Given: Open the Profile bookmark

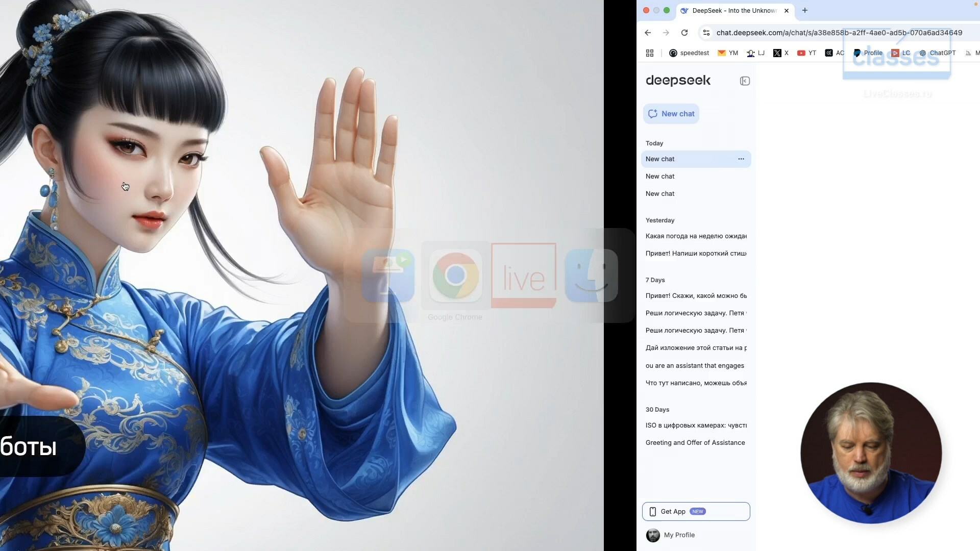Looking at the screenshot, I should [x=868, y=53].
